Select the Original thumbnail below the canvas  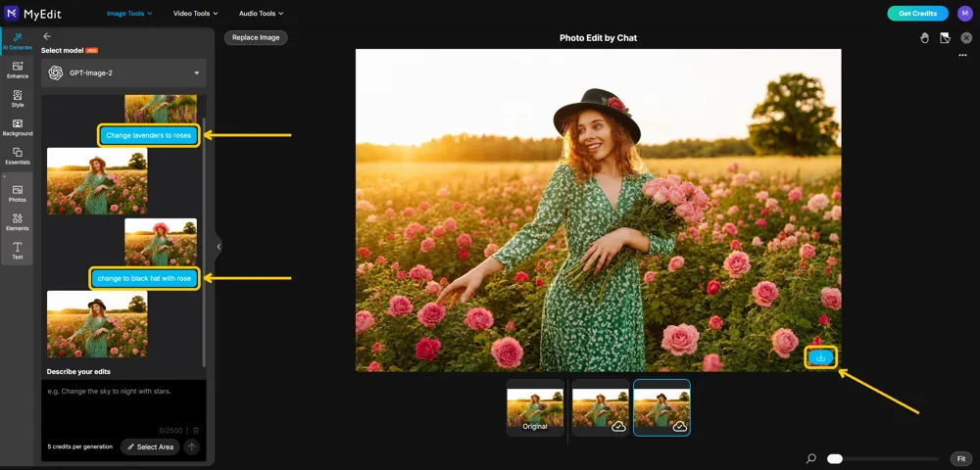pos(535,407)
